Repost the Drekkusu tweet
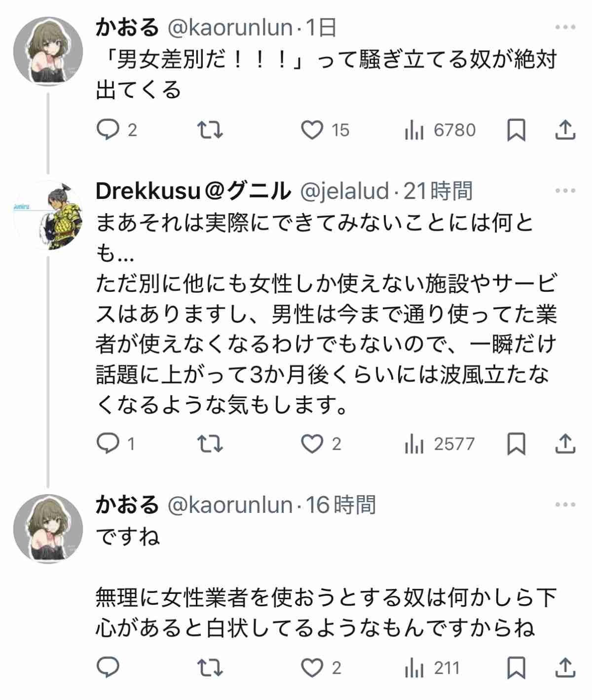592x700 pixels. click(x=210, y=444)
